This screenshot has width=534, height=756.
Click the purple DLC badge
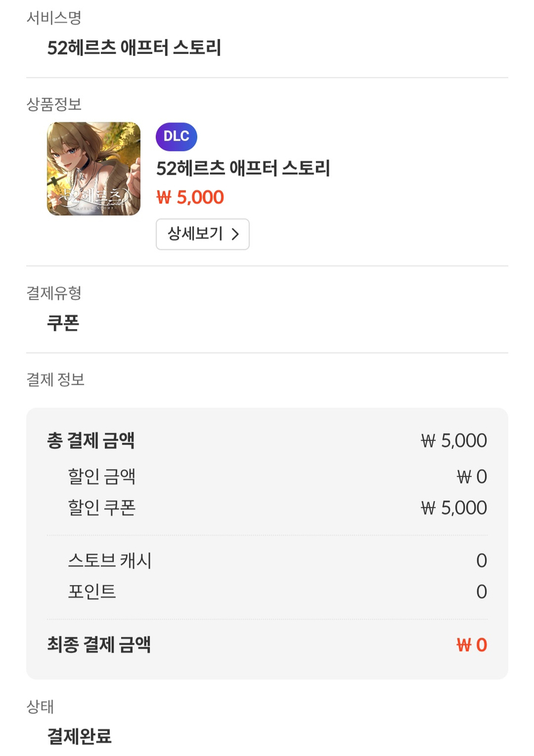point(176,137)
